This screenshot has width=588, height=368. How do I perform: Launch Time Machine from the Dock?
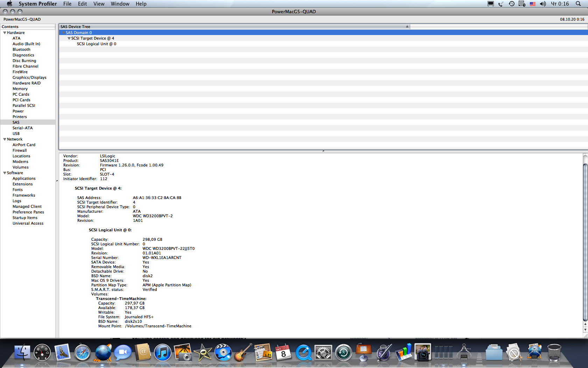(343, 352)
